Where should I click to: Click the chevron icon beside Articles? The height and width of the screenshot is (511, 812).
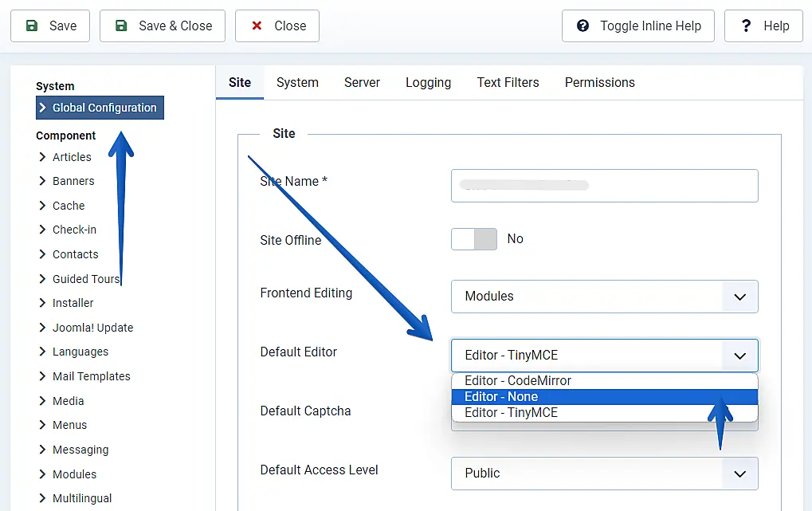point(43,157)
